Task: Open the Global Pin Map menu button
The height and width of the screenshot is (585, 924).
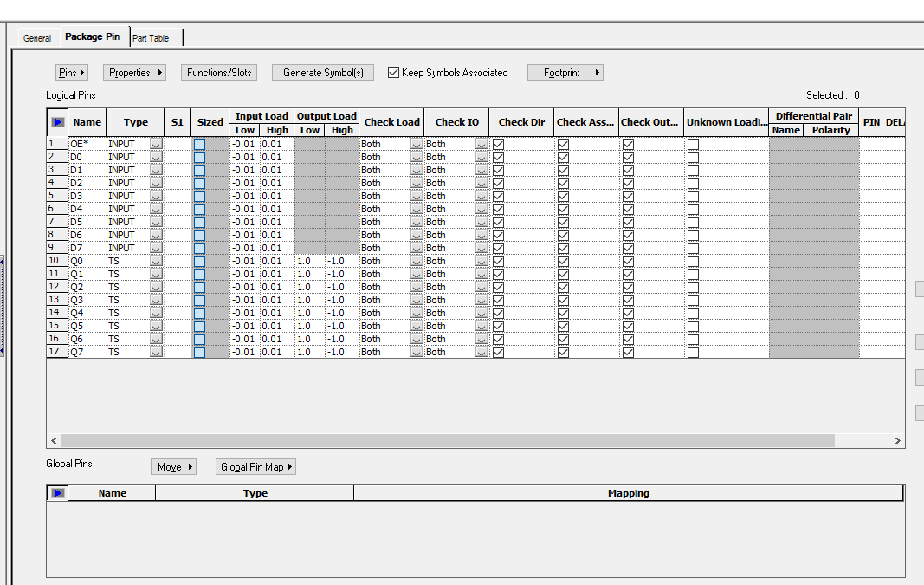Action: click(255, 467)
